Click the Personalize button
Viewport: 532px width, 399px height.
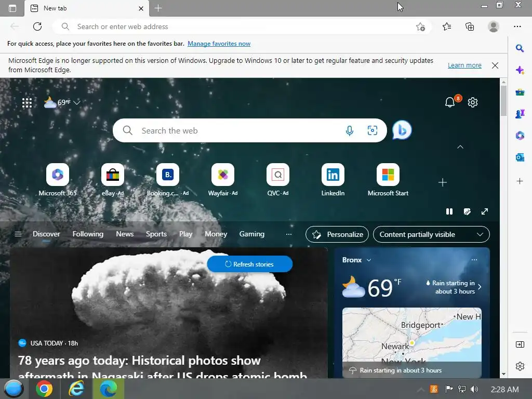(337, 234)
